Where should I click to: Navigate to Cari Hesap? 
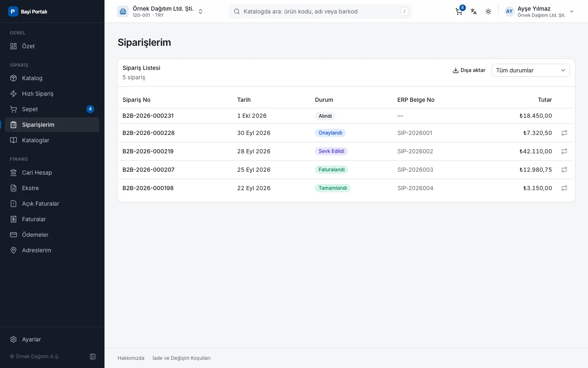point(52,173)
